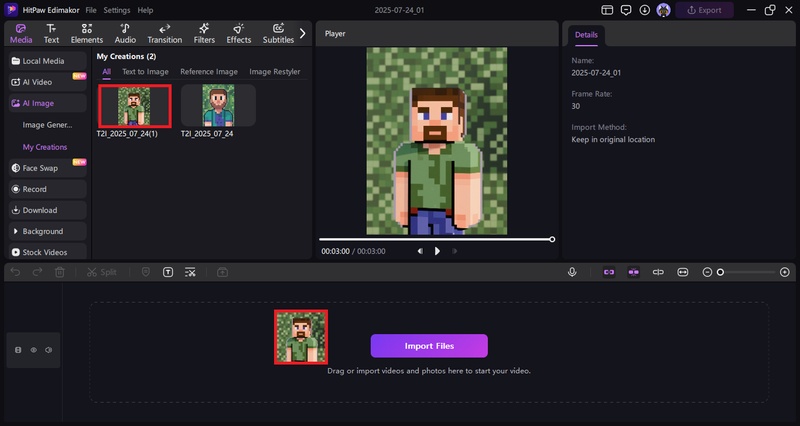Open the Audio tab
Screen dimensions: 800x426
point(125,34)
